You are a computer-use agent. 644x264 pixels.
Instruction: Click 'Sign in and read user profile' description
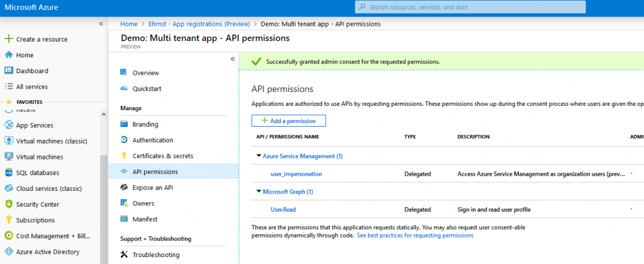pyautogui.click(x=494, y=209)
